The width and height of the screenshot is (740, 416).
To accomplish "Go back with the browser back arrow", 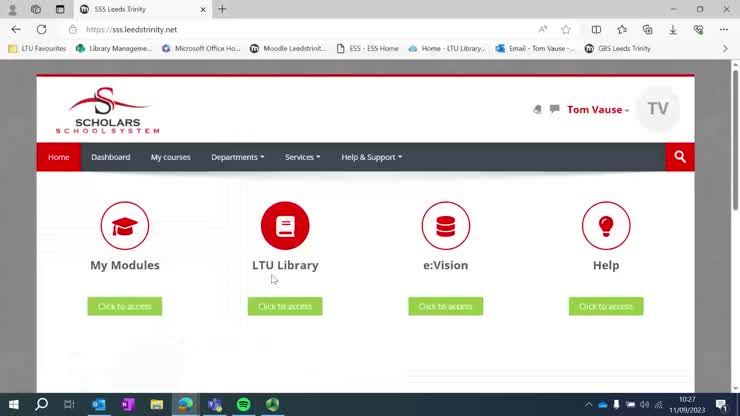I will [16, 29].
